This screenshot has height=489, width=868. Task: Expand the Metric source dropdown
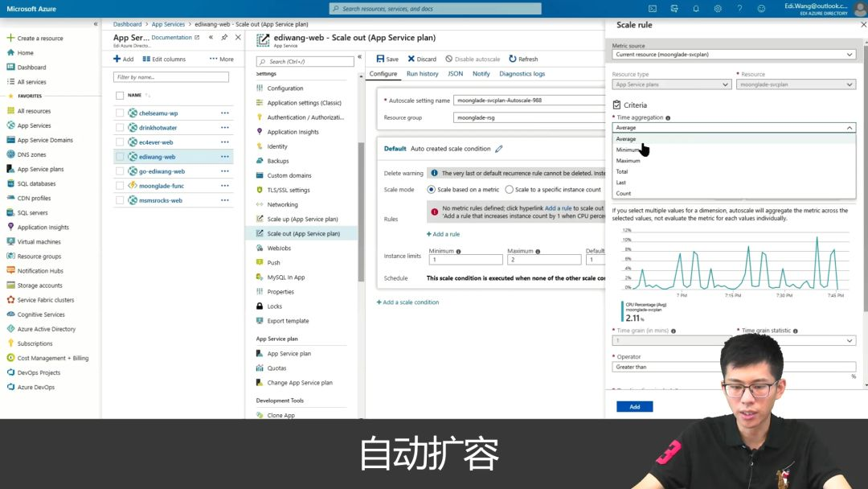(734, 54)
